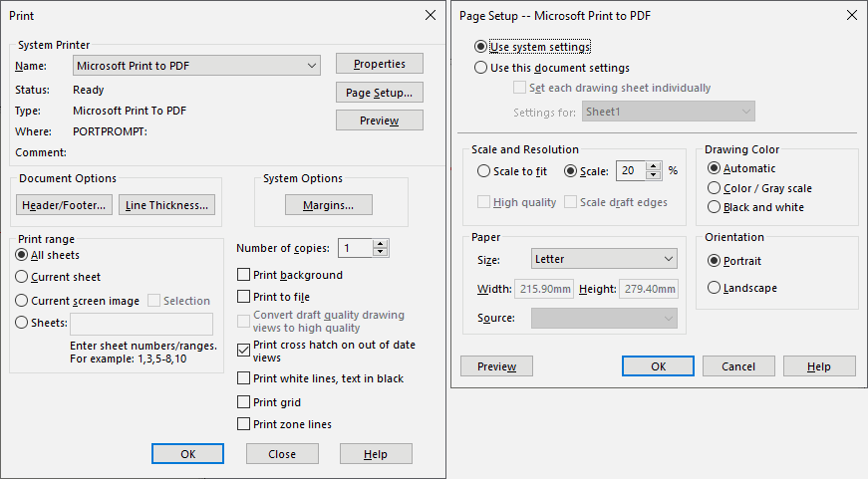
Task: Check the Print grid option
Action: click(x=243, y=402)
